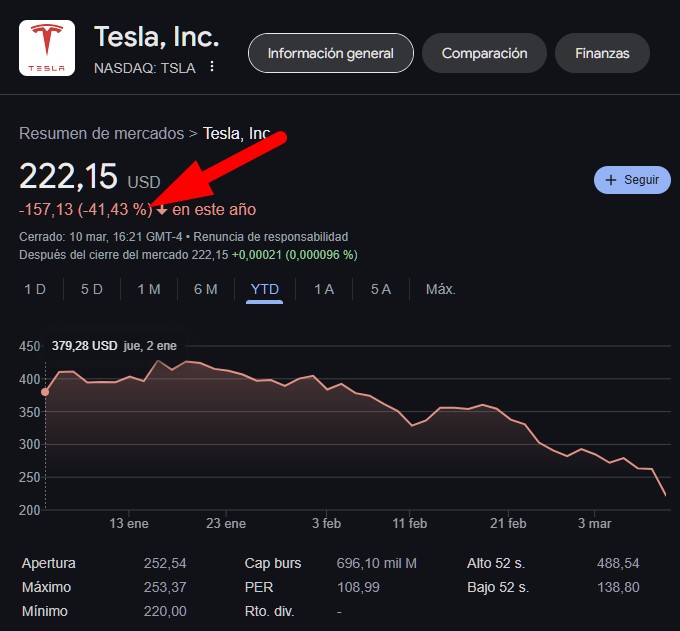Click the 379,28 USD chart tooltip

tap(114, 346)
